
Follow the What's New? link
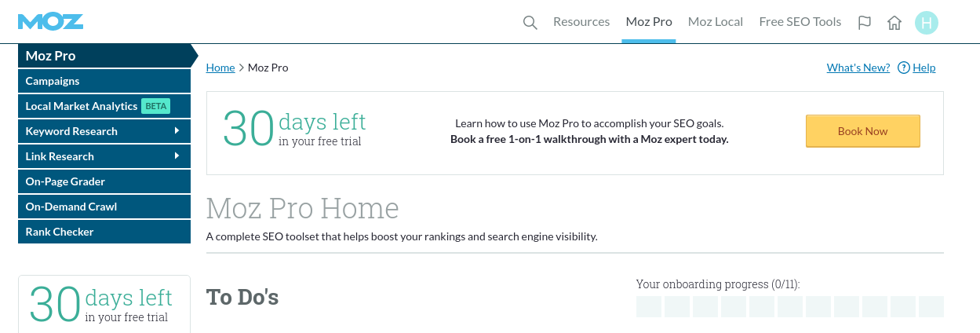coord(858,68)
